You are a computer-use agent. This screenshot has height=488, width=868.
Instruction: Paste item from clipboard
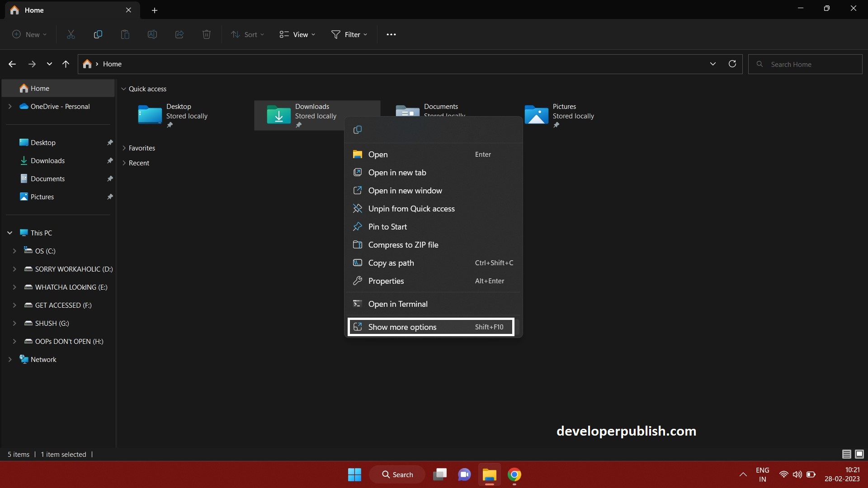125,34
